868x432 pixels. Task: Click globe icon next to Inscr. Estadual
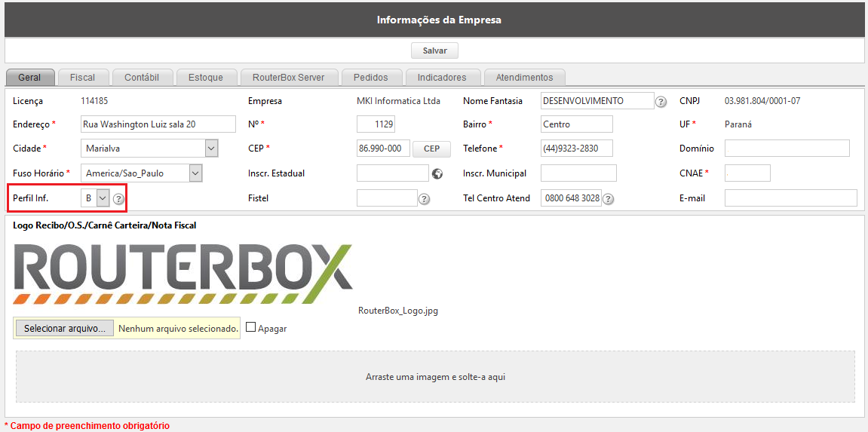point(437,173)
